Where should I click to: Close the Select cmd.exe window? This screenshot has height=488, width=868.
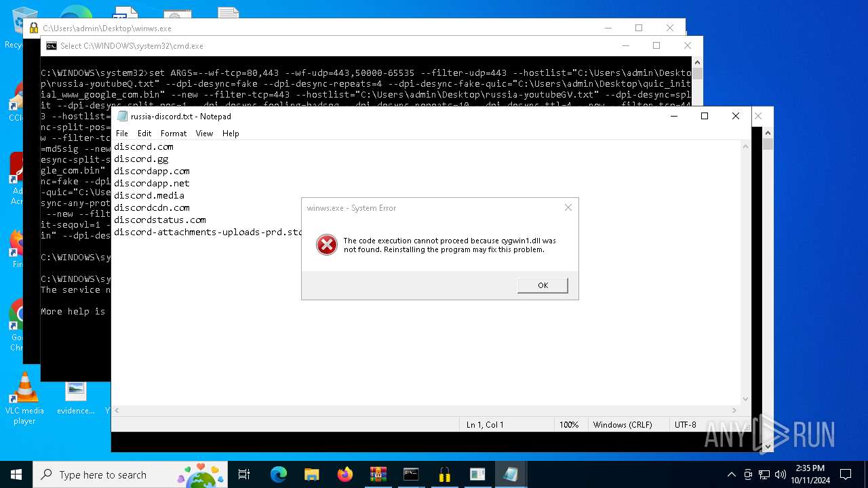(688, 45)
